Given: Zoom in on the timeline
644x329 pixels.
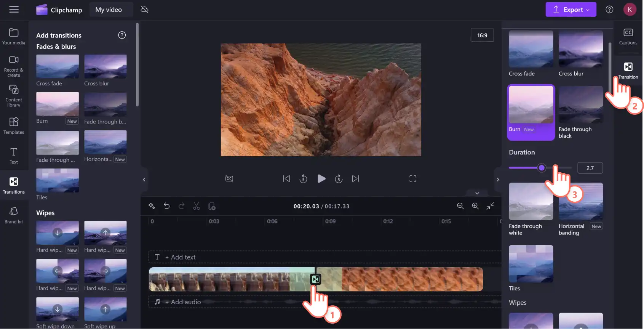Looking at the screenshot, I should pos(475,206).
